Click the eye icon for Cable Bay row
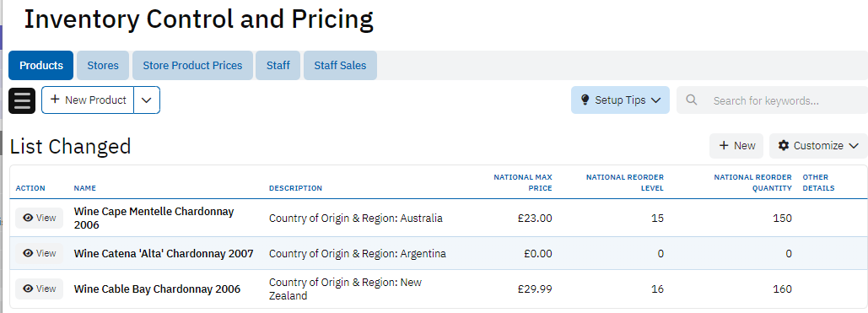The width and height of the screenshot is (868, 313). point(28,289)
